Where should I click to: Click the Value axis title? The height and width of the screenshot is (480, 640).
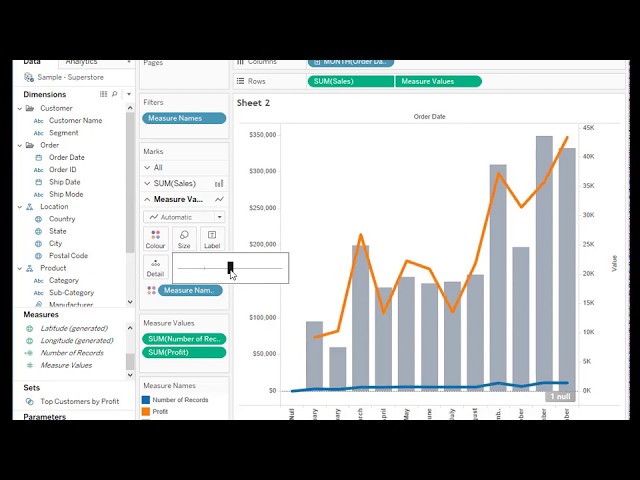coord(614,264)
